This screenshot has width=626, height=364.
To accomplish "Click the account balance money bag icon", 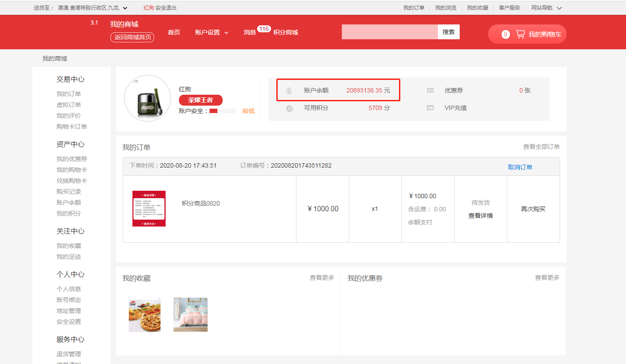I will point(289,91).
